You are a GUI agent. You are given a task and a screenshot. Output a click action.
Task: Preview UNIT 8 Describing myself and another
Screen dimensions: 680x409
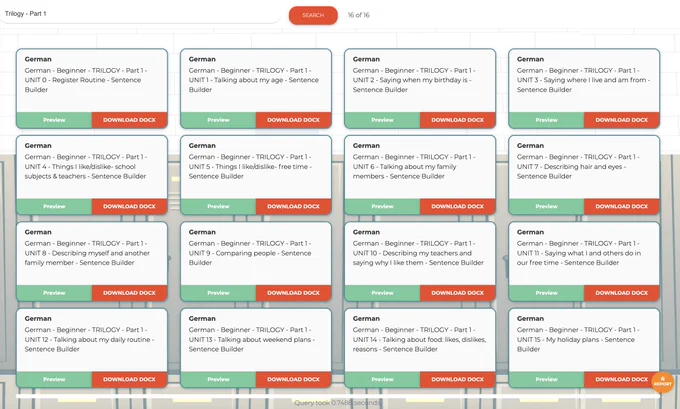click(x=54, y=293)
